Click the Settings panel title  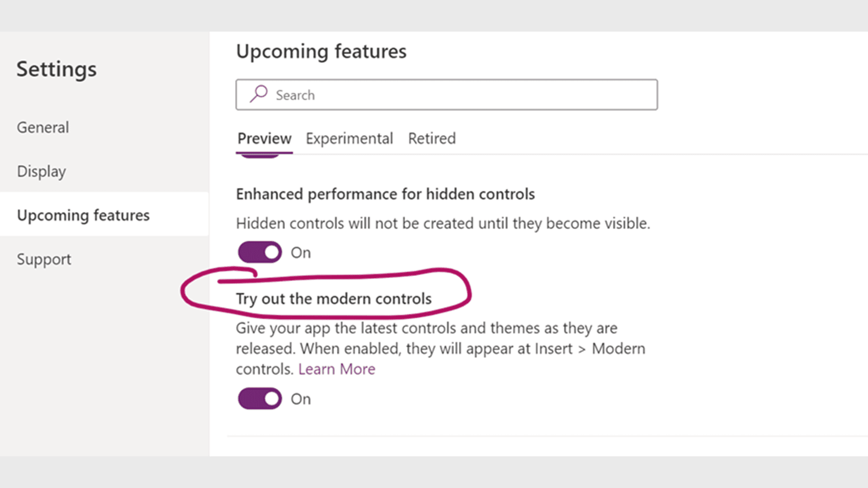click(x=57, y=69)
